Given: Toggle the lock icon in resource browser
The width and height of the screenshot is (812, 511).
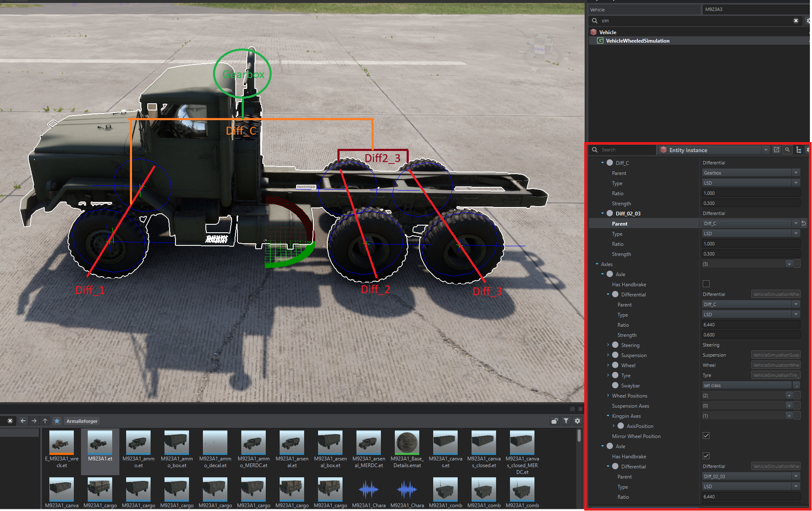Looking at the screenshot, I should coord(555,421).
